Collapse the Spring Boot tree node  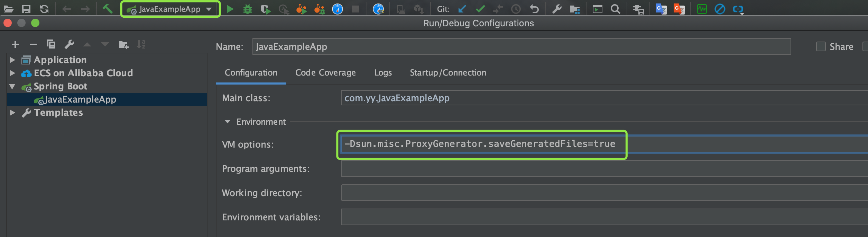point(12,86)
